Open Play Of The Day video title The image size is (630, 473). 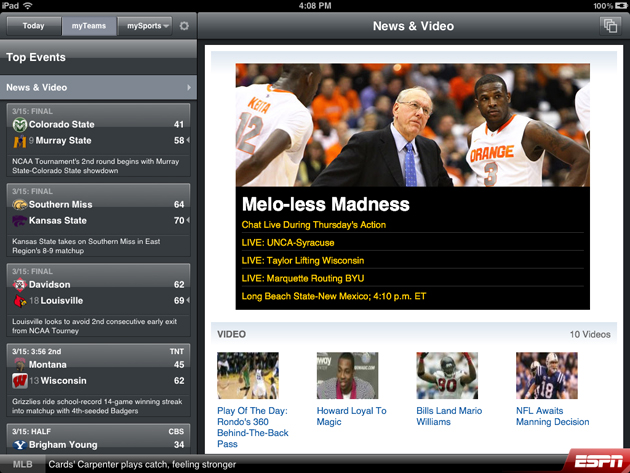(253, 427)
